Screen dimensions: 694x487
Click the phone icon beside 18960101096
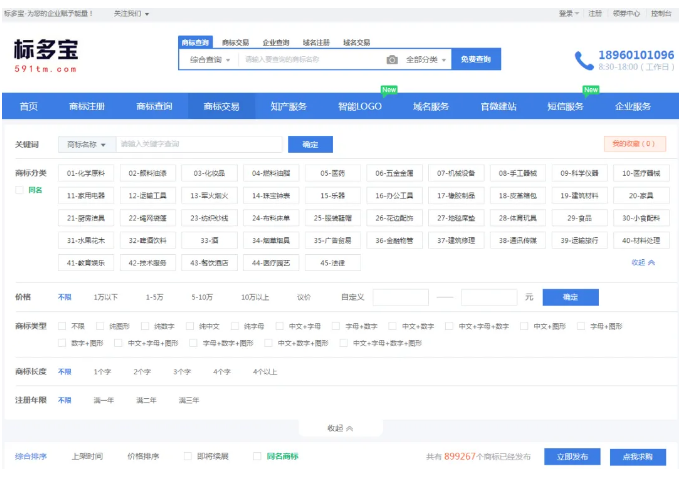[583, 61]
